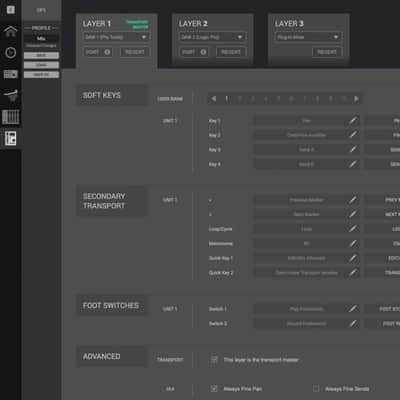Edit the Quick Key 2 assignment pencil
Image resolution: width=400 pixels, height=400 pixels.
(x=353, y=273)
